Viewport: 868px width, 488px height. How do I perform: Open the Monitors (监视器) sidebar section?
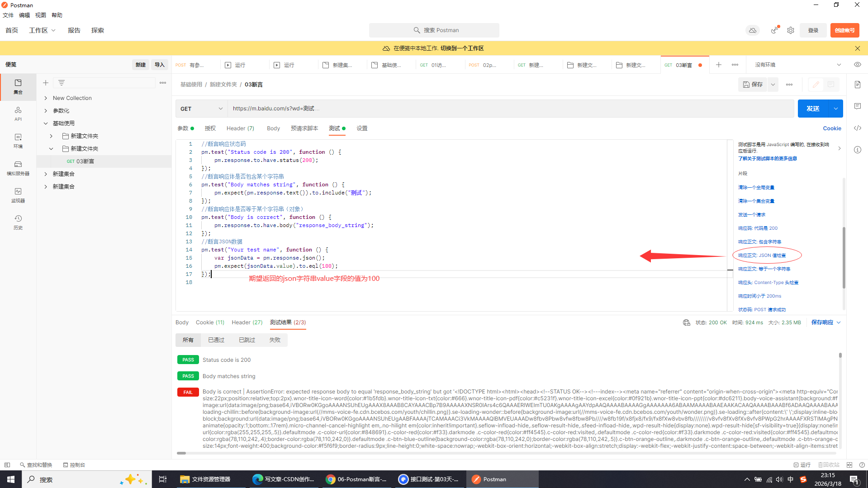click(x=18, y=195)
